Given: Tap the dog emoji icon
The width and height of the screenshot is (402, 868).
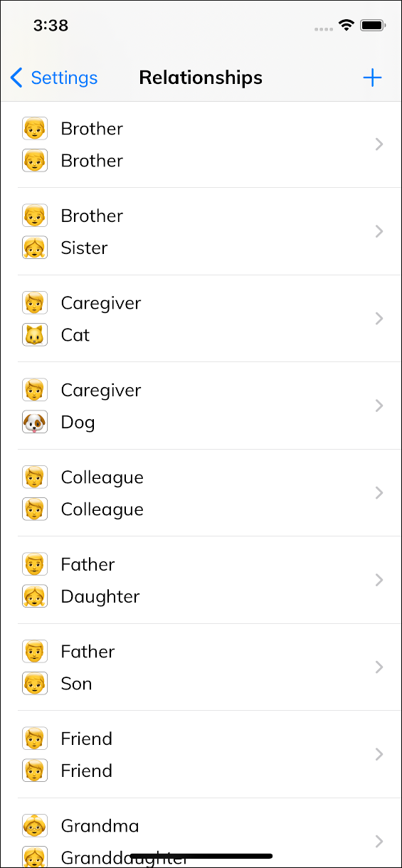Looking at the screenshot, I should (35, 422).
